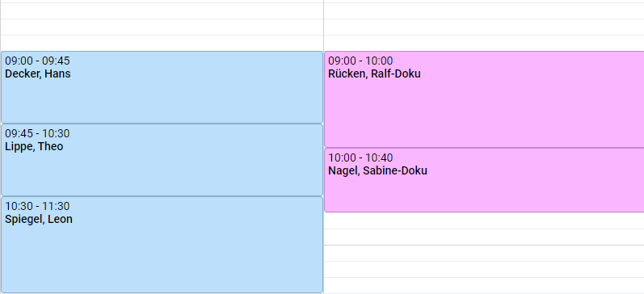Click the bold name text Spiegel, Leon
Screen dimensions: 644x294
click(39, 219)
